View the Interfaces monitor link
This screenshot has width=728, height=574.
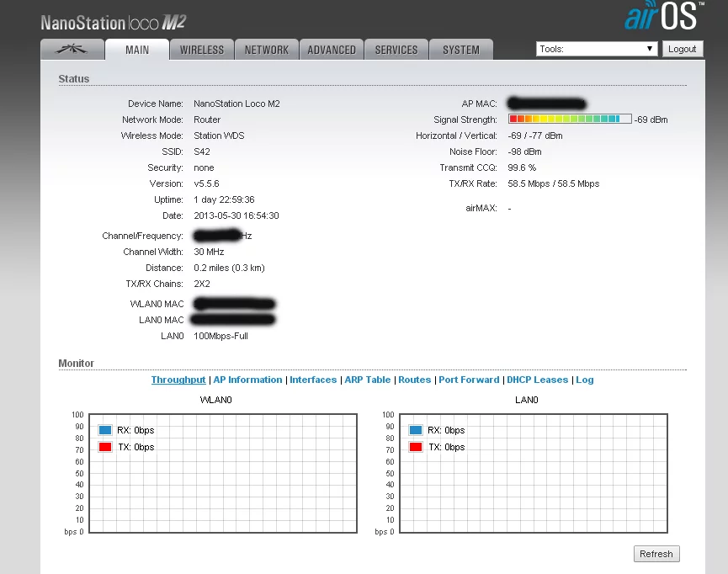point(313,380)
